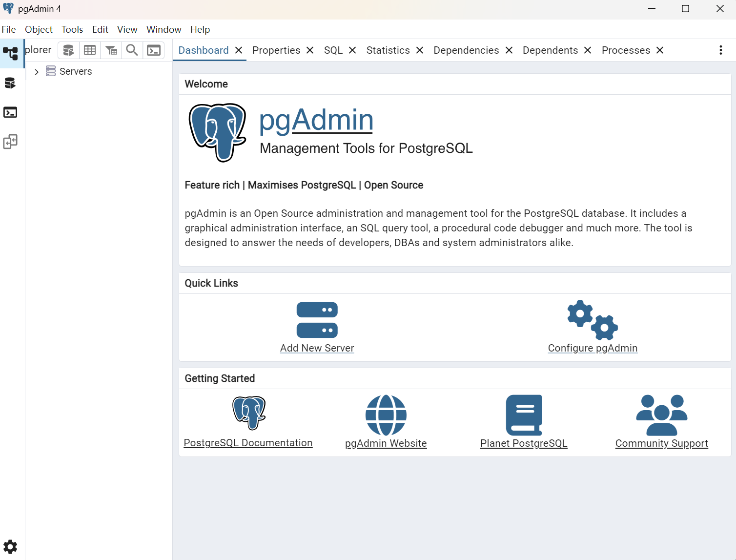This screenshot has width=736, height=560.
Task: Click the Add New Server icon
Action: [317, 320]
